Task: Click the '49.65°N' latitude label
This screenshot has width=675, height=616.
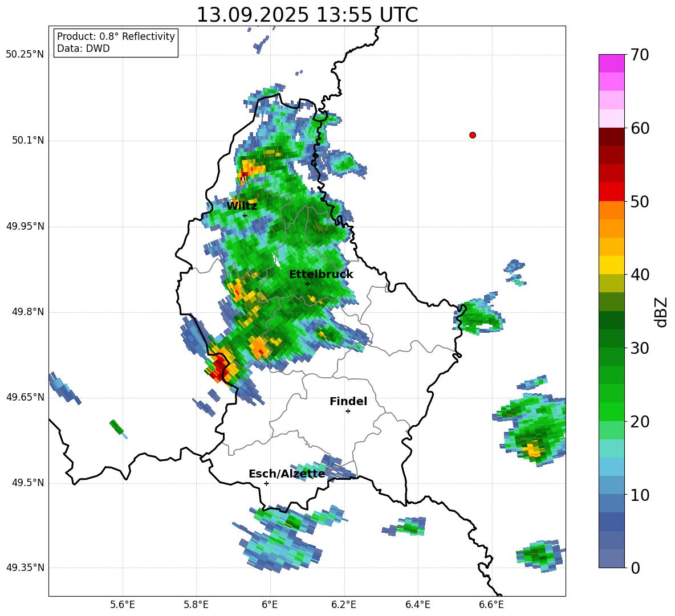Action: pos(25,397)
